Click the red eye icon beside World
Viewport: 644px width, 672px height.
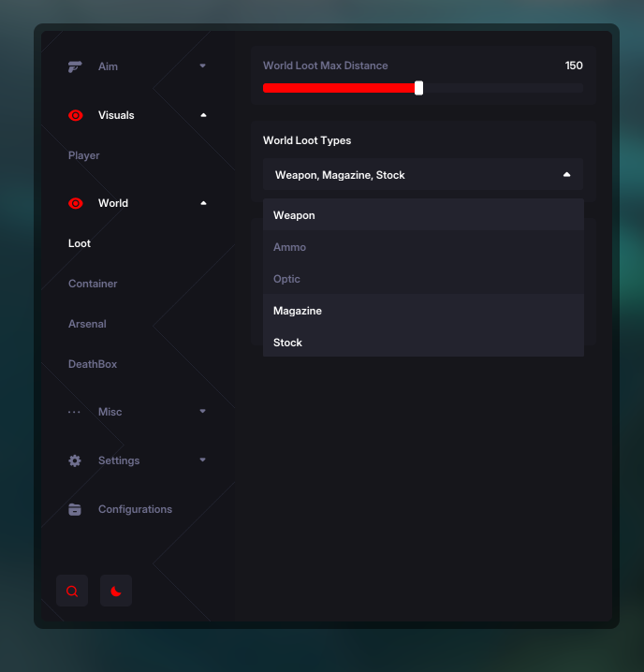click(x=75, y=203)
